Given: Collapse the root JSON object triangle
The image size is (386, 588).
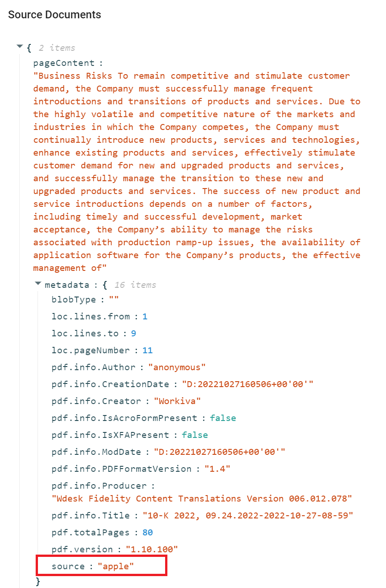Looking at the screenshot, I should tap(20, 46).
